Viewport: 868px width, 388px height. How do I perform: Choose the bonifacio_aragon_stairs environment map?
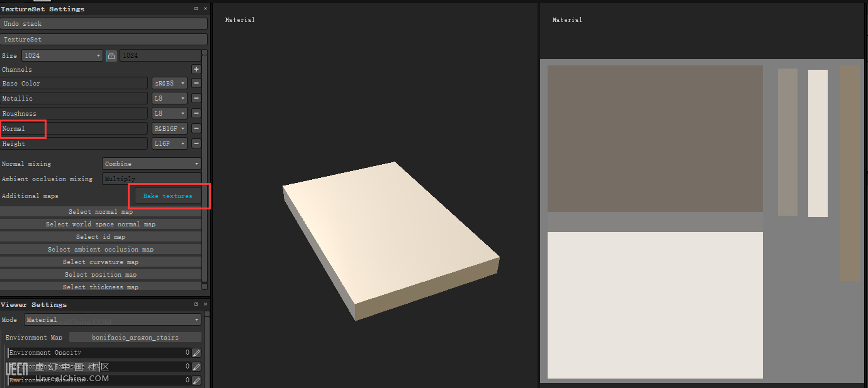[135, 337]
